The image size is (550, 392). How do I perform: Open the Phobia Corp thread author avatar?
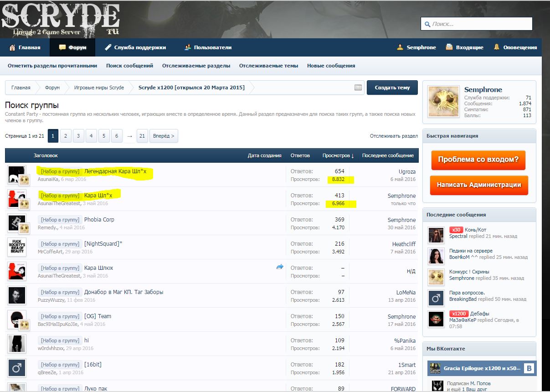(x=16, y=223)
